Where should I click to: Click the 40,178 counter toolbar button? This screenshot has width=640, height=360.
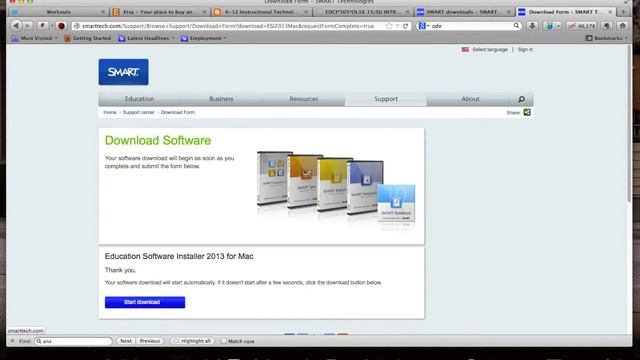tap(582, 26)
